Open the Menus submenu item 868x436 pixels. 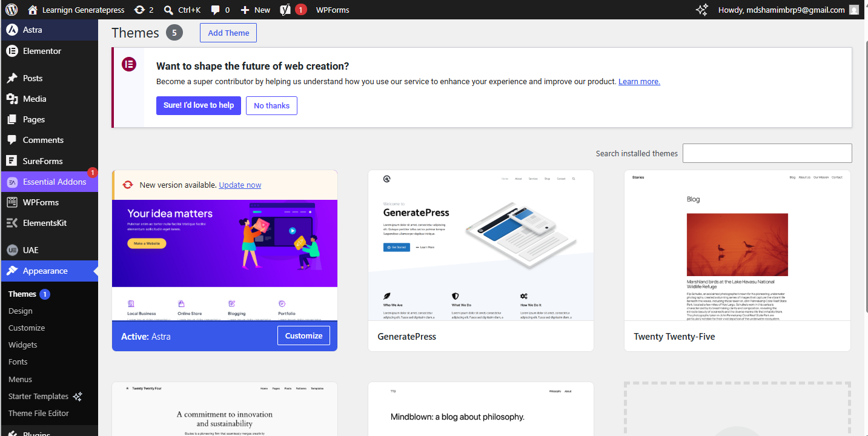[x=20, y=379]
